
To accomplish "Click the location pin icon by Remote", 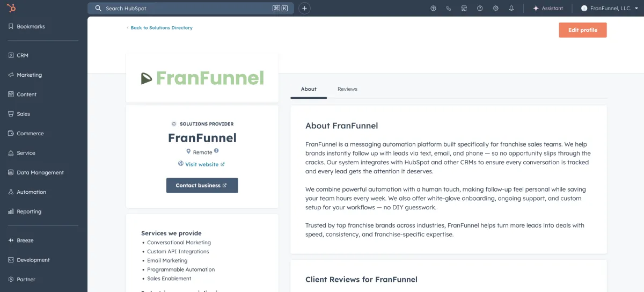I will click(188, 152).
